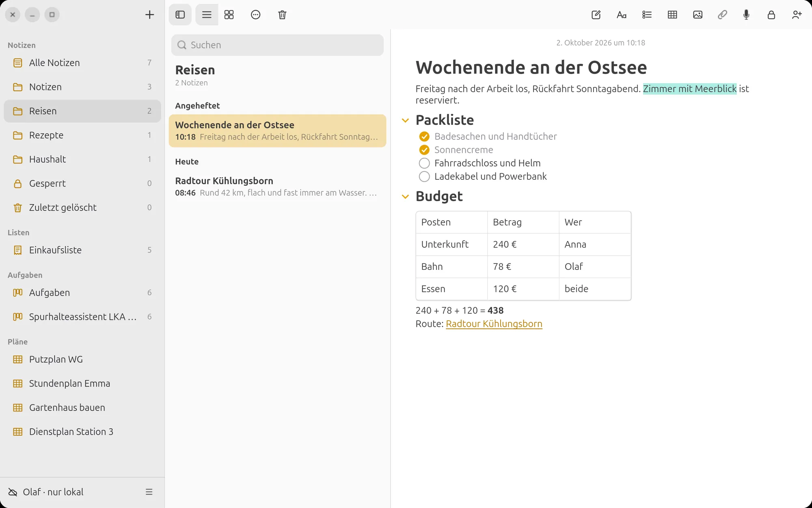This screenshot has width=812, height=508.
Task: Open the Stundenplan Emma plan
Action: (82, 384)
